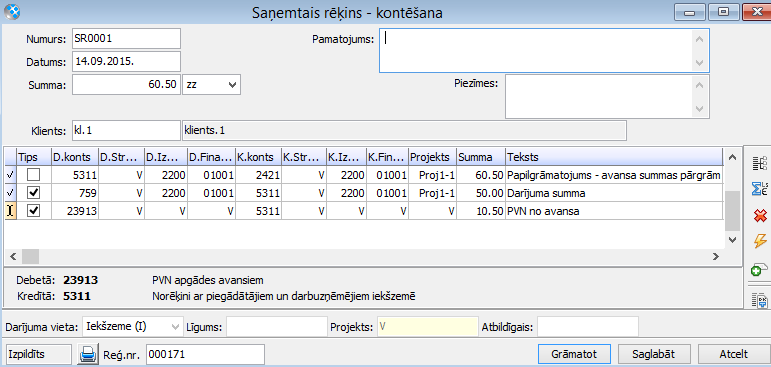Click the Numurs field with SR0001
Image resolution: width=771 pixels, height=367 pixels.
point(126,38)
